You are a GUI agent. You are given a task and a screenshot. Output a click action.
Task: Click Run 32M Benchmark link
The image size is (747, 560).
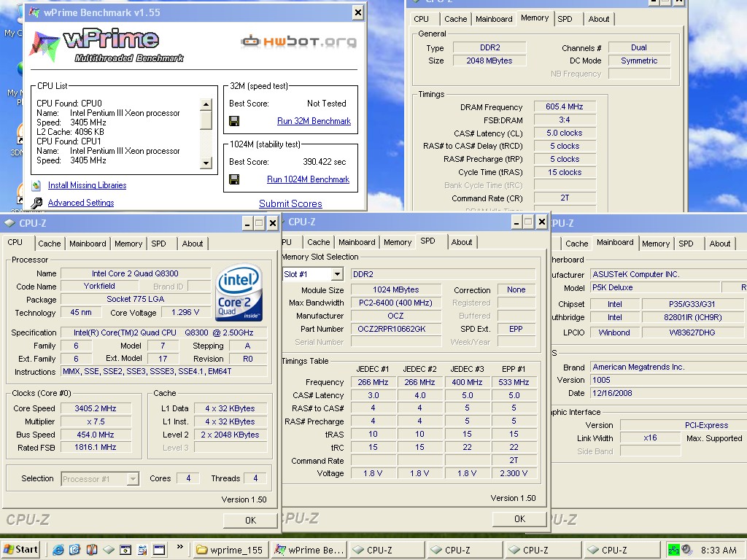click(314, 121)
